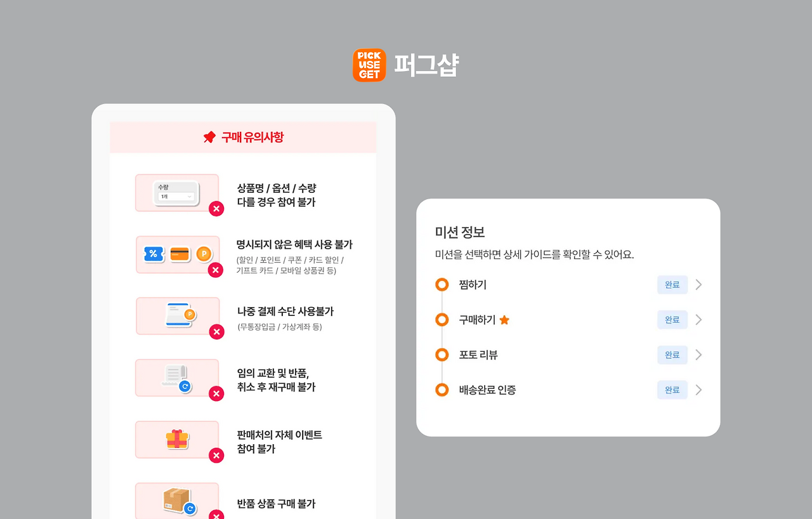Click the 구매 유의사항 heading
The height and width of the screenshot is (519, 812).
[252, 137]
